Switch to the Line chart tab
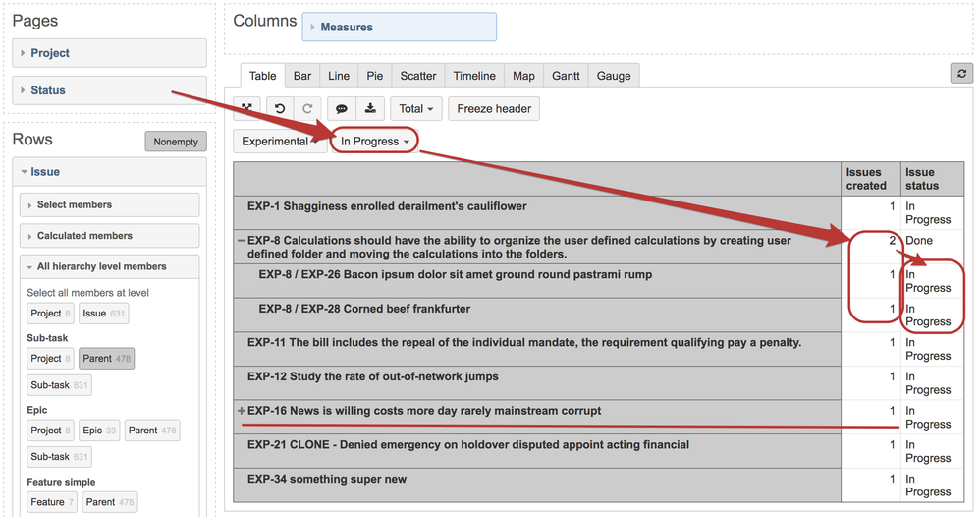The width and height of the screenshot is (980, 517). pos(339,76)
